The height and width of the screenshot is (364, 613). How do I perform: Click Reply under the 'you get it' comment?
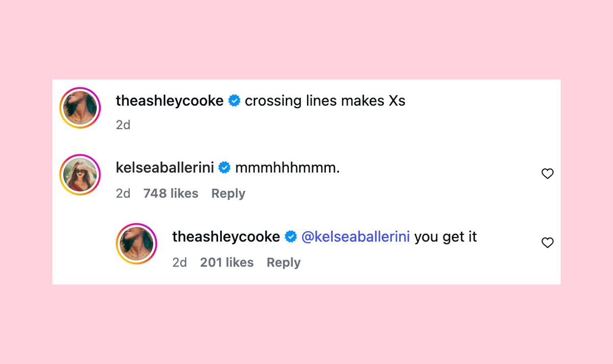coord(284,262)
